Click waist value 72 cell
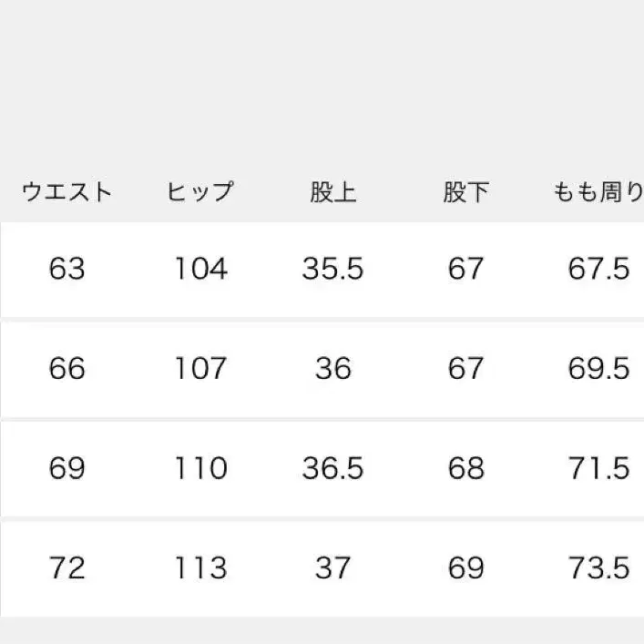644x644 pixels. [66, 568]
